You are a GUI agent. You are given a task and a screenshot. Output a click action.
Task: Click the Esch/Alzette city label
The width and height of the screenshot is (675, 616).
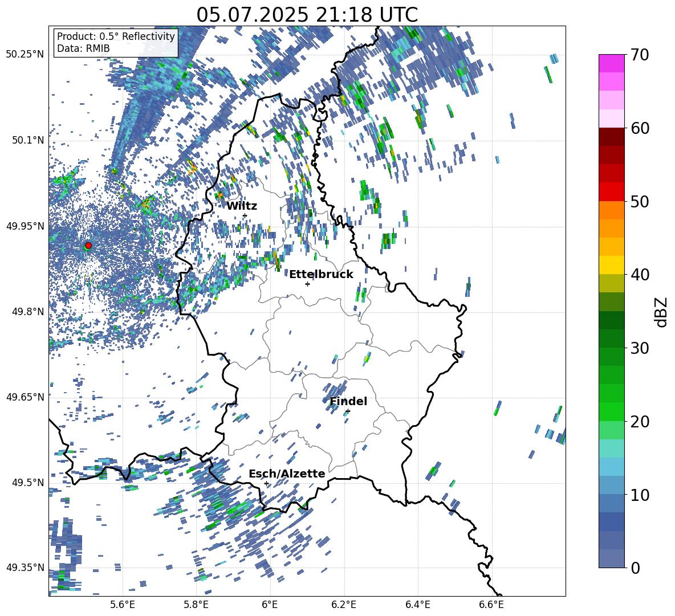click(287, 474)
